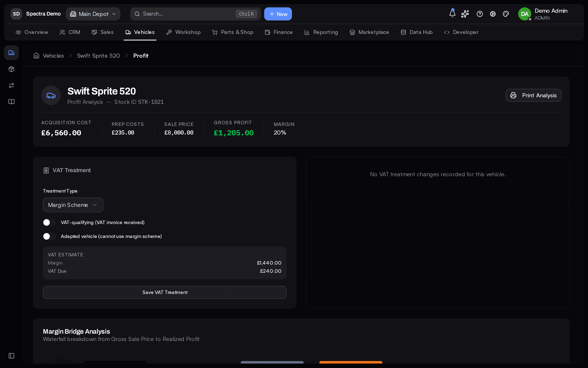This screenshot has width=588, height=368.
Task: Click Print Analysis button
Action: [x=533, y=95]
